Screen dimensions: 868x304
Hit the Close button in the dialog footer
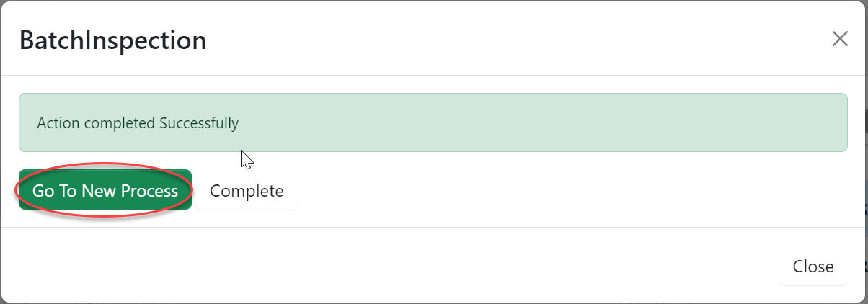point(813,267)
